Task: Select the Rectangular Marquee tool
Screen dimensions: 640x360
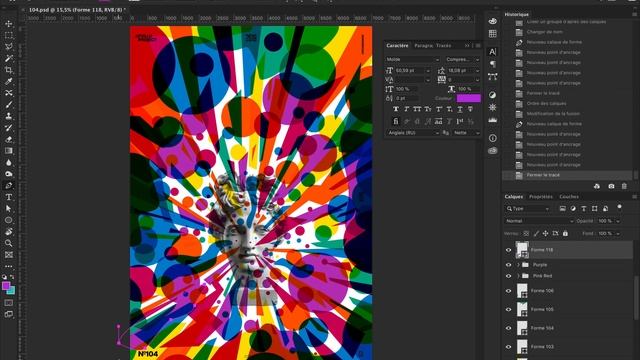Action: (9, 36)
